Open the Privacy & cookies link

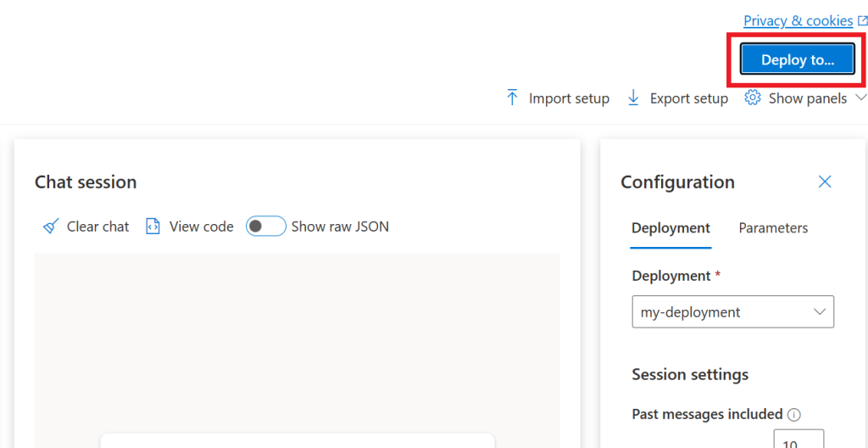pyautogui.click(x=798, y=21)
